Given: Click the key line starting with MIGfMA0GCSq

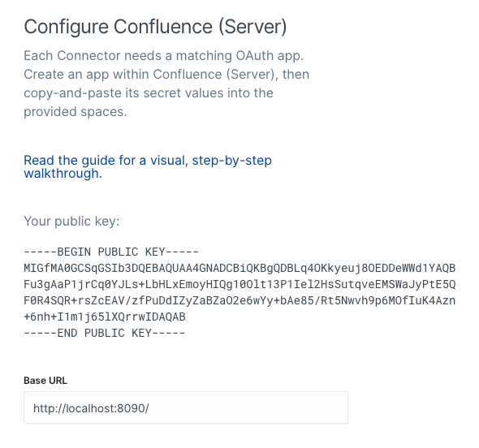Looking at the screenshot, I should (239, 268).
